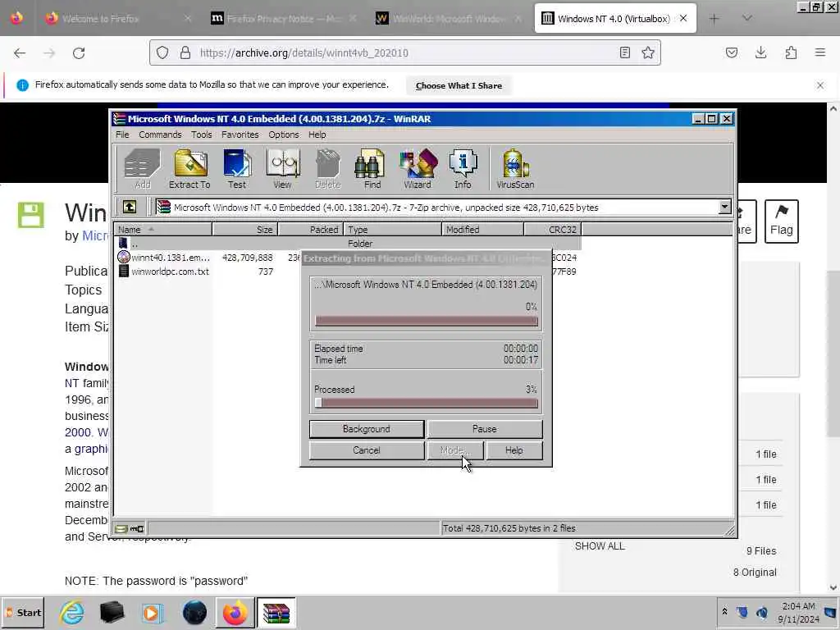
Task: Sort by CRC32 column header
Action: pyautogui.click(x=553, y=230)
